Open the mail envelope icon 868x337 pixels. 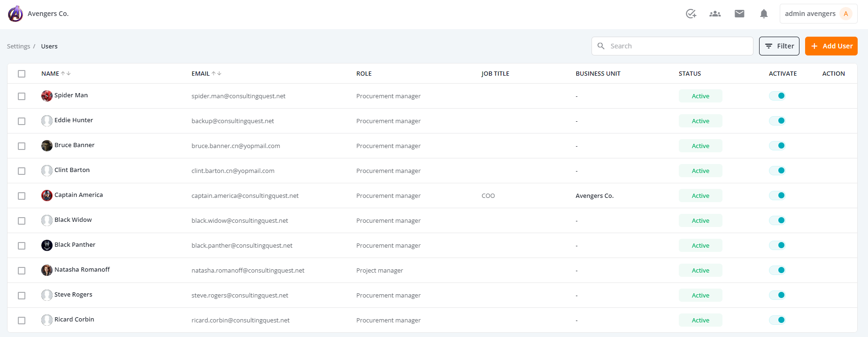(x=739, y=14)
